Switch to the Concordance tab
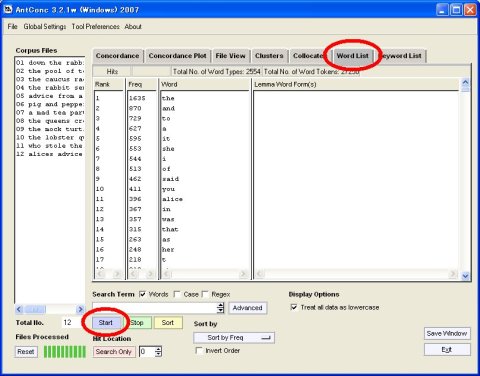This screenshot has width=480, height=376. click(x=117, y=56)
